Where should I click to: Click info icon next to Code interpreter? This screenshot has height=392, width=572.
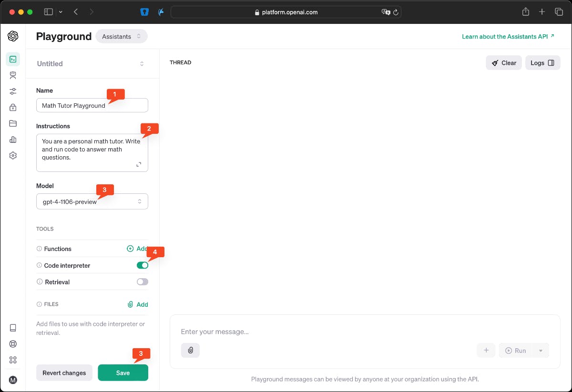click(x=39, y=265)
